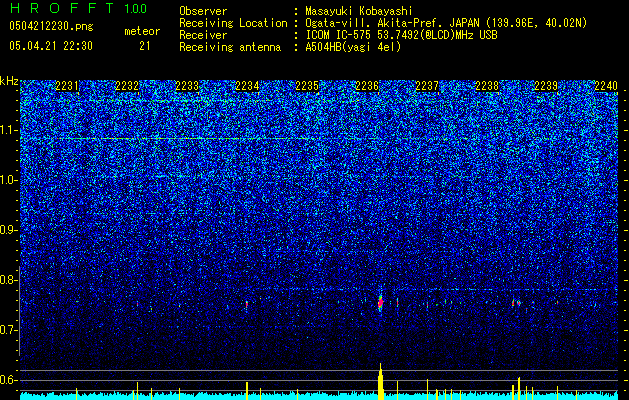This screenshot has width=629, height=400.
Task: Click the 2237 time marker
Action: 427,86
